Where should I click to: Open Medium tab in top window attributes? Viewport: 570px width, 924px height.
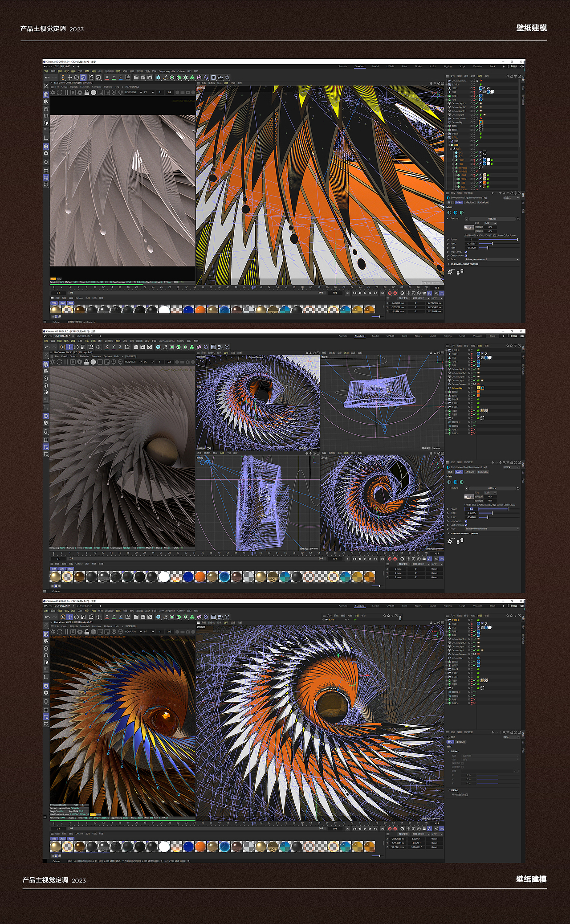tap(470, 202)
